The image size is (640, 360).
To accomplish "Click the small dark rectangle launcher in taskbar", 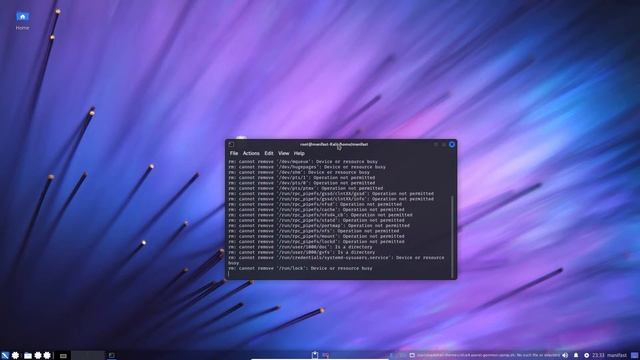I will (63, 356).
